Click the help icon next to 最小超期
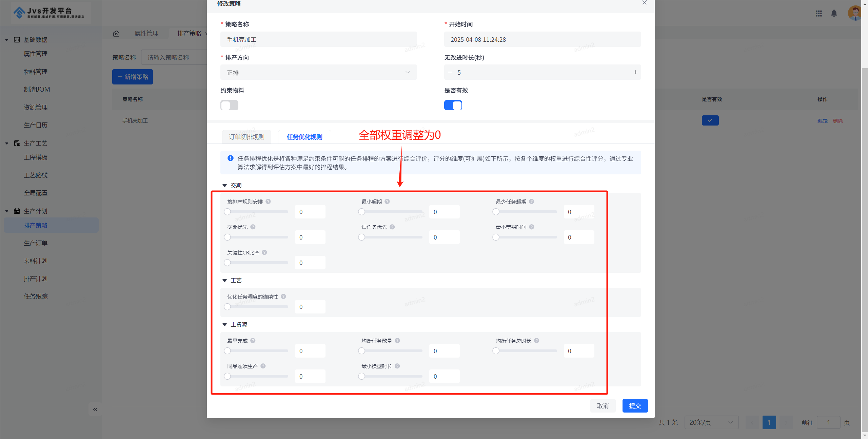This screenshot has width=868, height=439. click(x=388, y=201)
